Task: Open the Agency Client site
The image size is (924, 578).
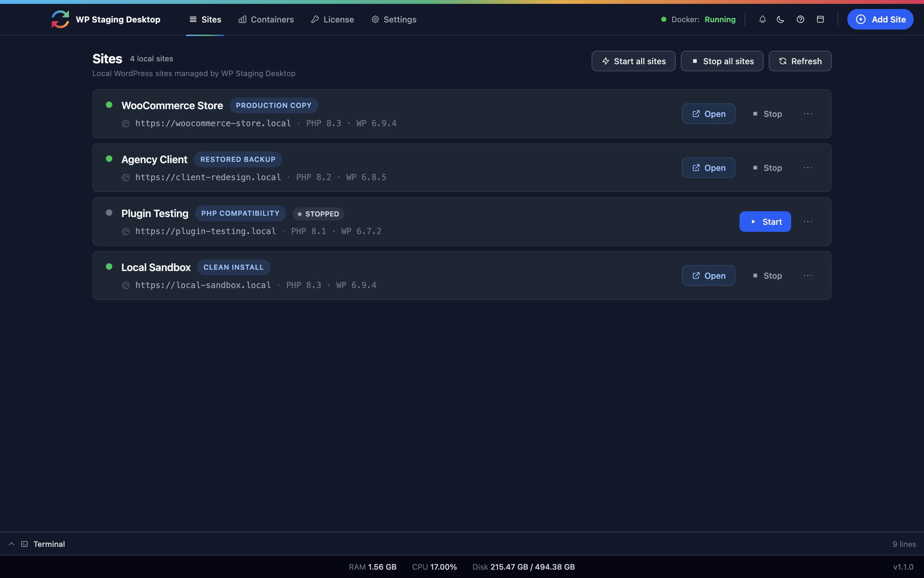Action: click(x=708, y=167)
